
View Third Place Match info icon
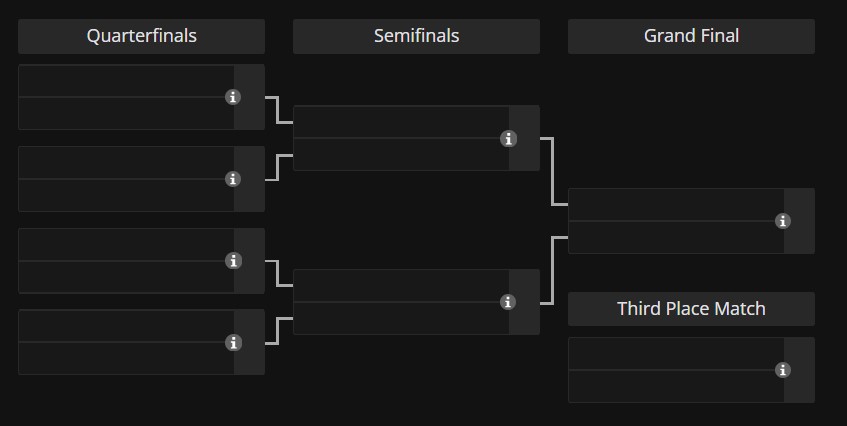[783, 370]
